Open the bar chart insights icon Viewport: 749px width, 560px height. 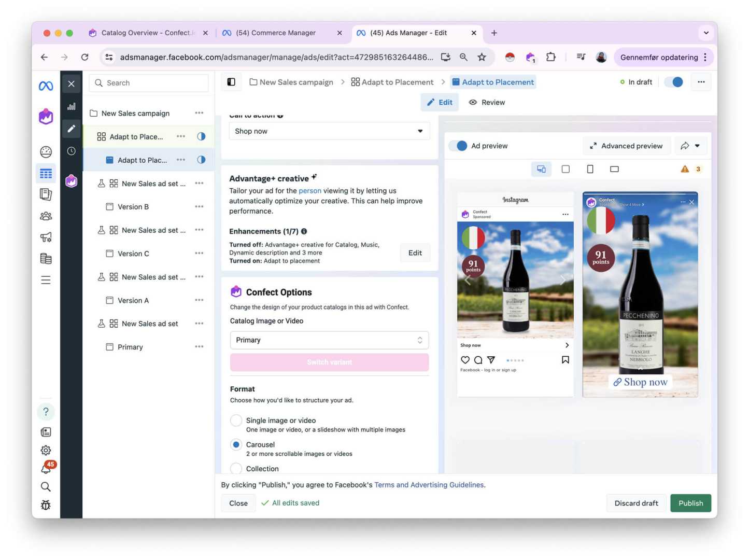point(72,106)
